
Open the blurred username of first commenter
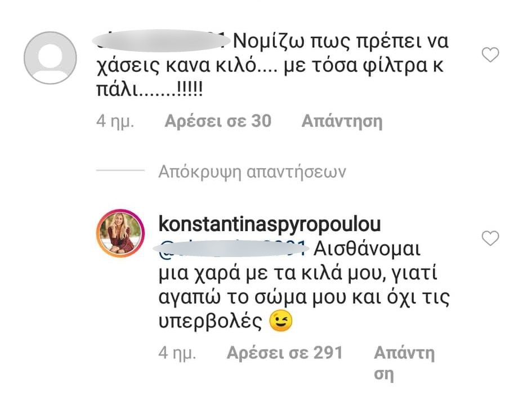[x=161, y=42]
